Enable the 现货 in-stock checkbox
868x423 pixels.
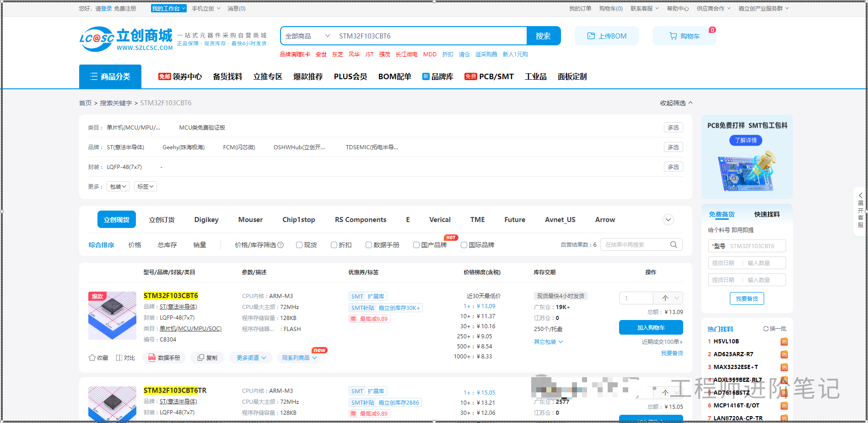[299, 245]
